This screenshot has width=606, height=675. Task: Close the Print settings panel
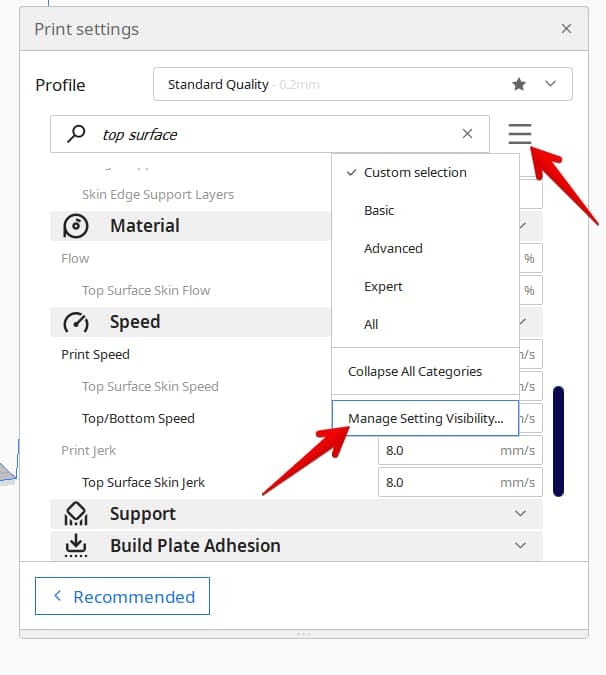click(566, 29)
